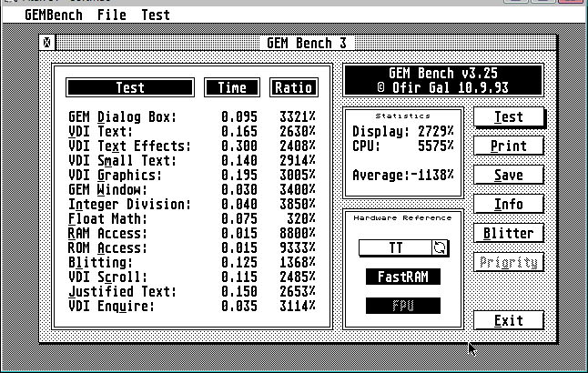
Task: Toggle the FPU option
Action: [403, 306]
